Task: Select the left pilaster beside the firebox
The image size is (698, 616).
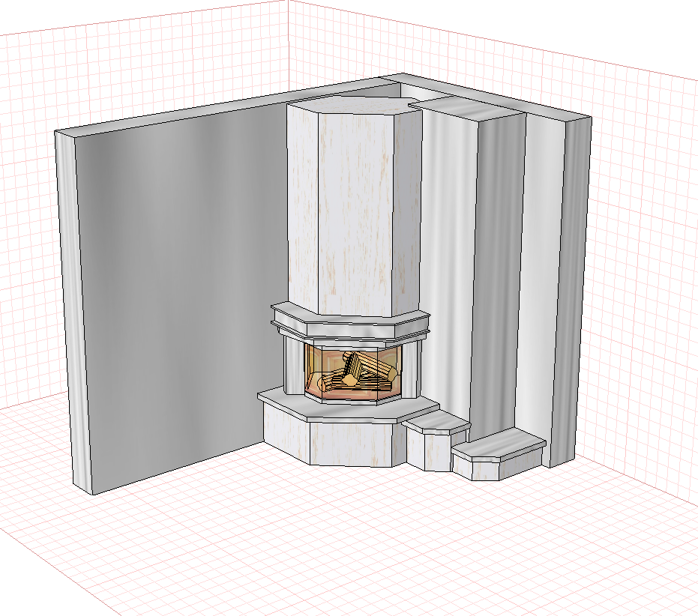Action: (293, 365)
